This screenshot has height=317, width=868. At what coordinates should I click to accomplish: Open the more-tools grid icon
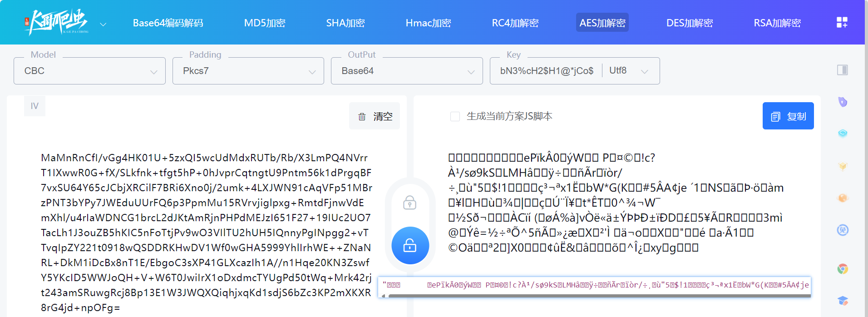(x=842, y=22)
